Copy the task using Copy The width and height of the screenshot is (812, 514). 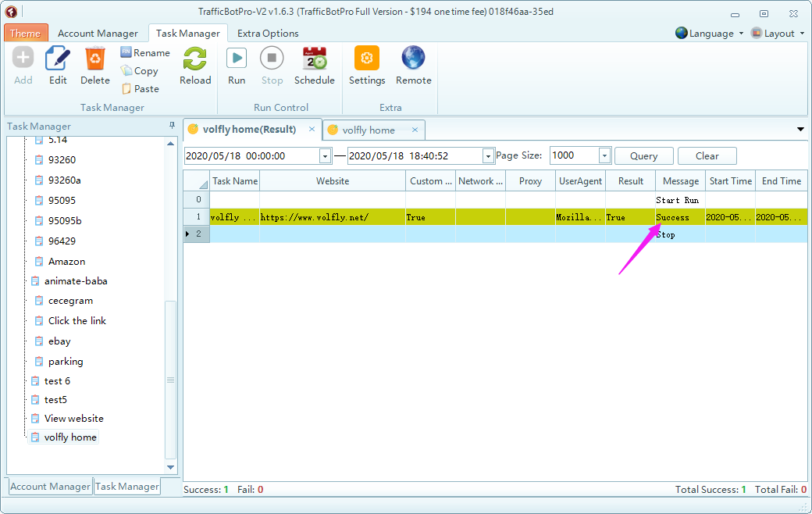[x=140, y=71]
